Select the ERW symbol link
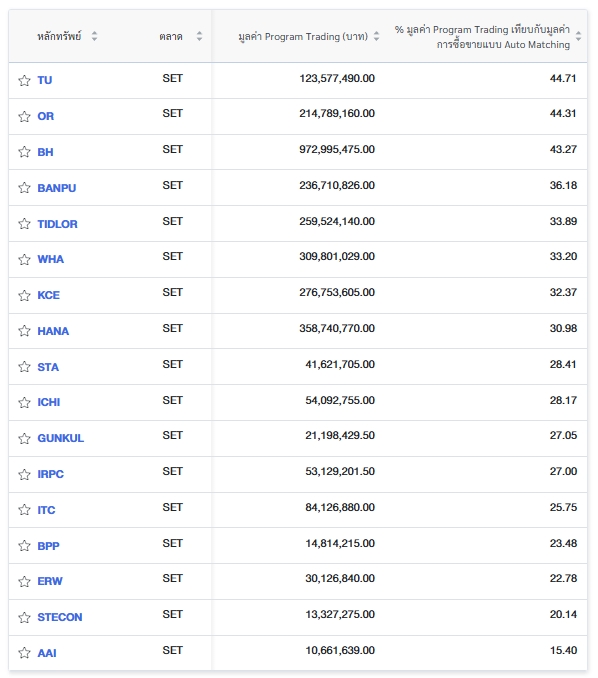This screenshot has height=678, width=598. point(50,581)
